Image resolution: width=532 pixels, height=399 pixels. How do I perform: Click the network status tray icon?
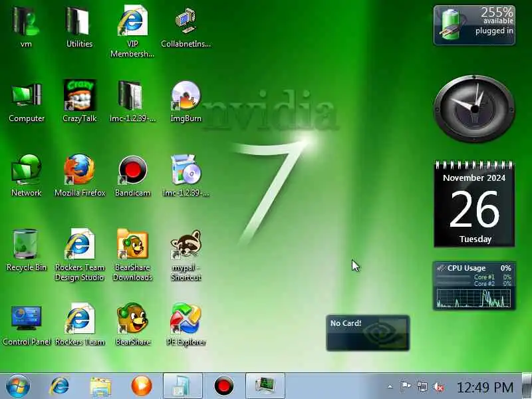[x=422, y=386]
